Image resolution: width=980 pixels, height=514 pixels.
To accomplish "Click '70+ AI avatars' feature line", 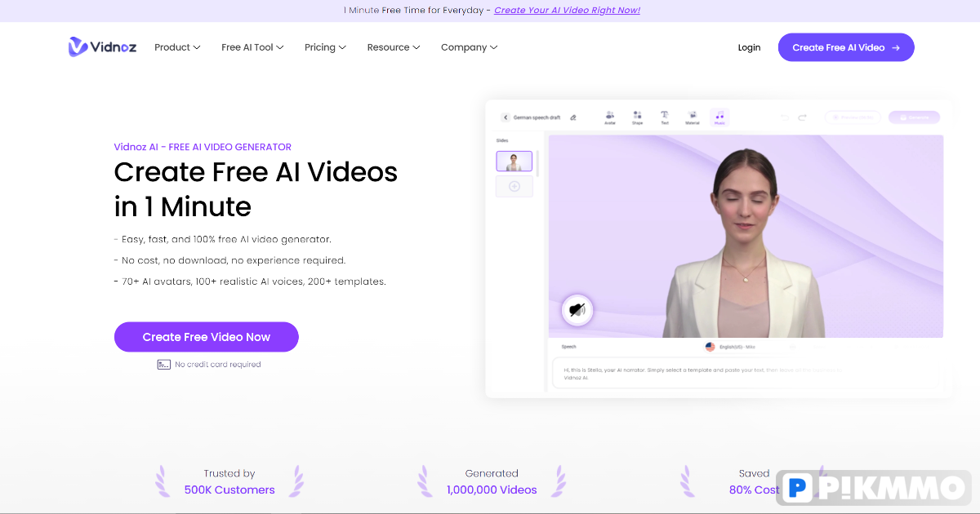I will tap(250, 281).
